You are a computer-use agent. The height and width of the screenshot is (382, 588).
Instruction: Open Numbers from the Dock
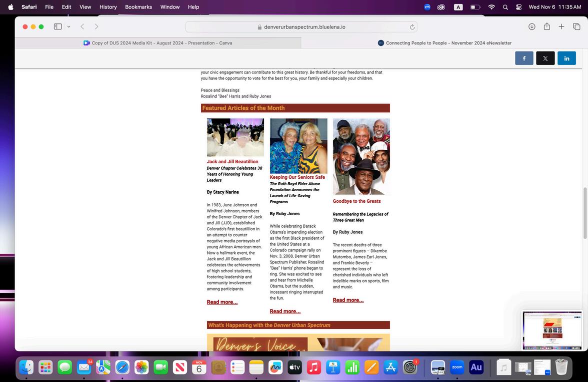pos(352,368)
